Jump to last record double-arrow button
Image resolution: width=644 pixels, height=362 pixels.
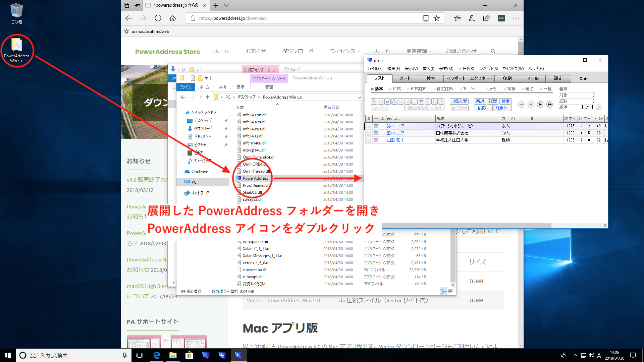click(x=549, y=105)
